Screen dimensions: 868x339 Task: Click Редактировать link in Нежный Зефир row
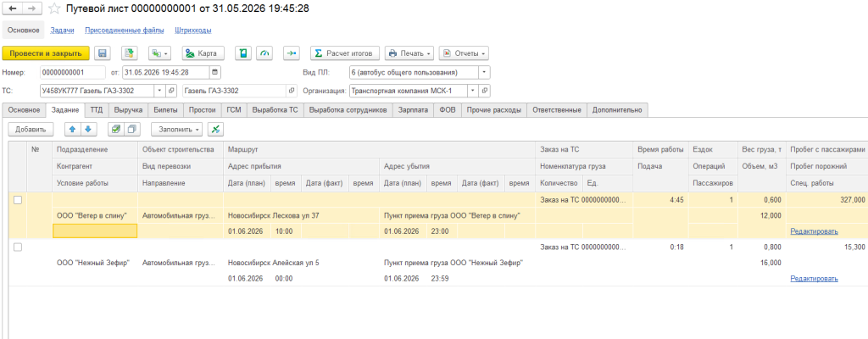(x=814, y=279)
